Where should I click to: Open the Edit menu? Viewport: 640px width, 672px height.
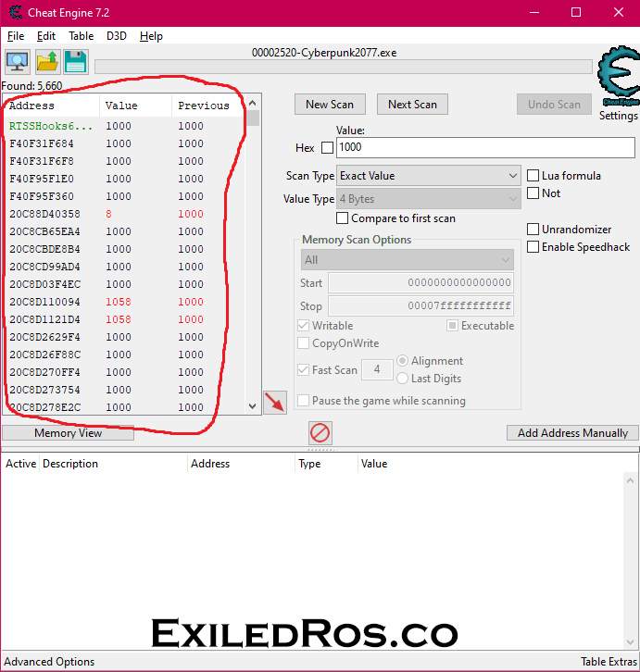click(46, 36)
